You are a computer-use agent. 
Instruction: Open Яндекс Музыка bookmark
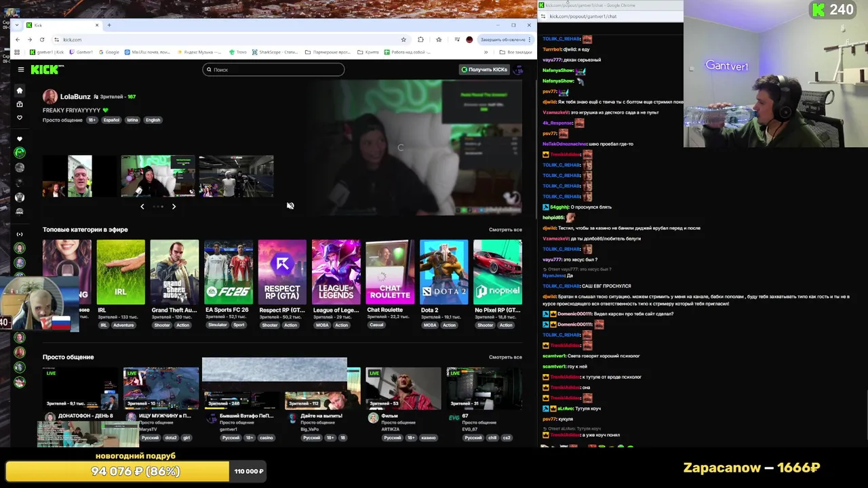(199, 52)
